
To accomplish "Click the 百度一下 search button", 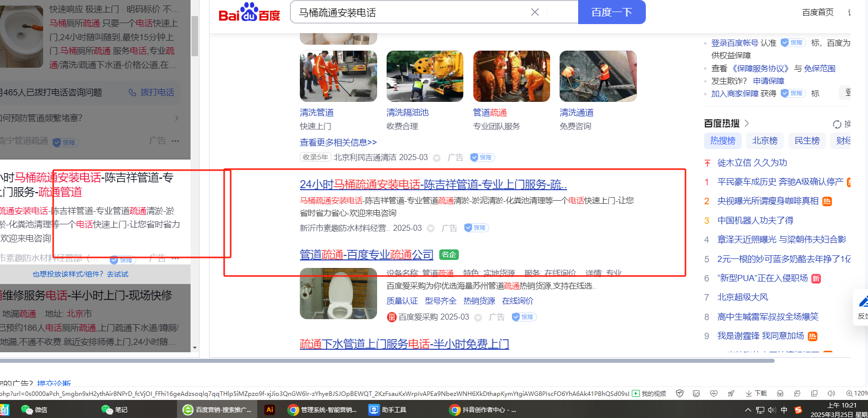I will pos(612,12).
